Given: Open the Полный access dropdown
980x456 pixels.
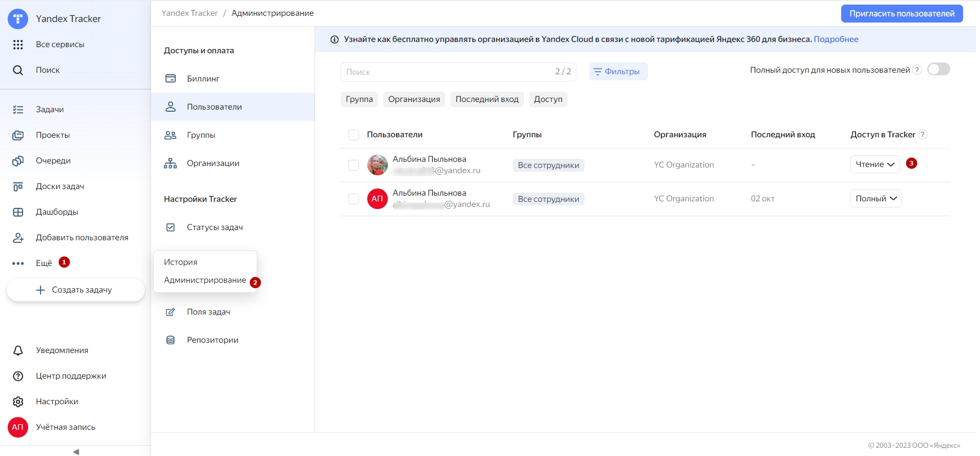Looking at the screenshot, I should [x=876, y=198].
